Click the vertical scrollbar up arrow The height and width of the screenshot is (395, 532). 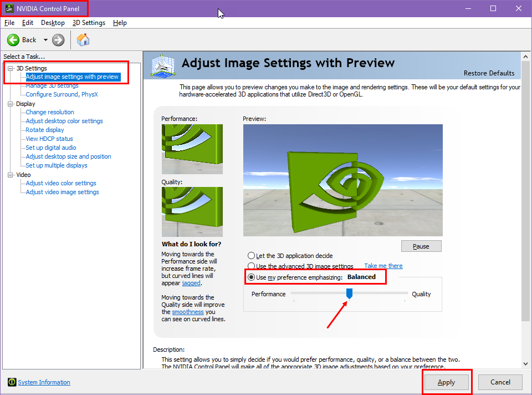click(525, 57)
